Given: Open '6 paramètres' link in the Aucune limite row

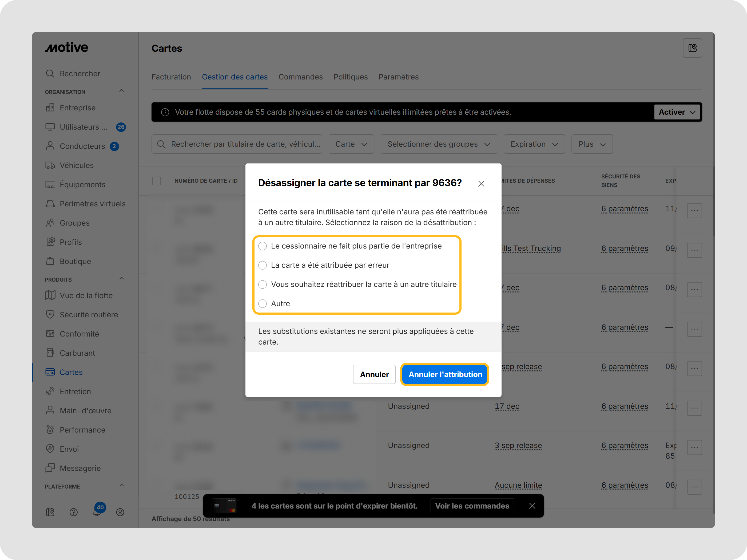Looking at the screenshot, I should click(x=625, y=485).
